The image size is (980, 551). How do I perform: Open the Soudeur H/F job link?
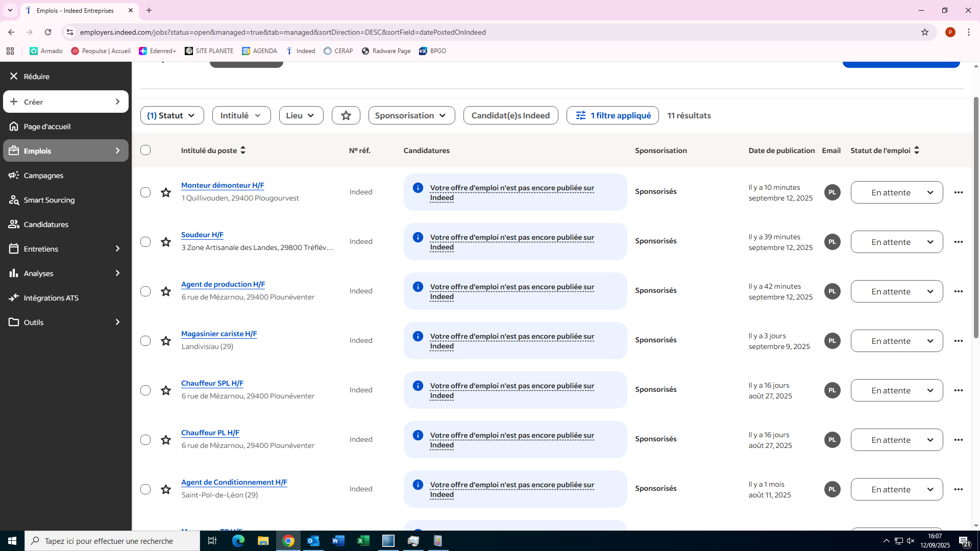(x=202, y=235)
